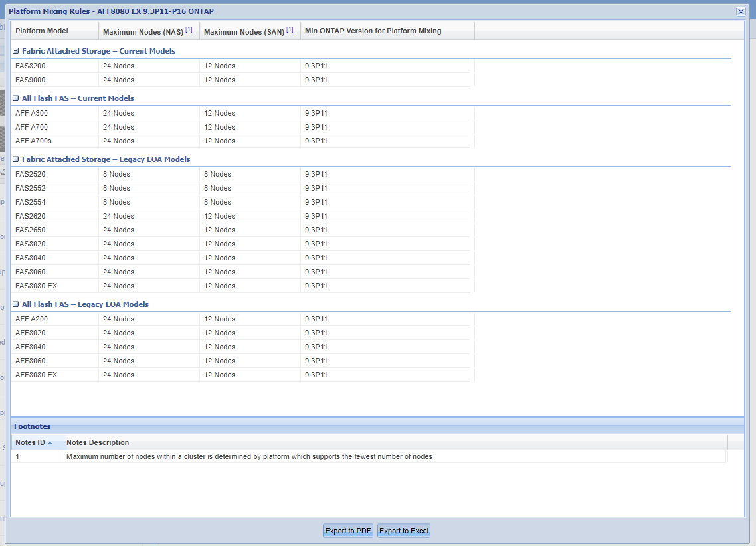Select the AFF8080 EX row
Viewport: 756px width, 546px height.
coord(240,375)
